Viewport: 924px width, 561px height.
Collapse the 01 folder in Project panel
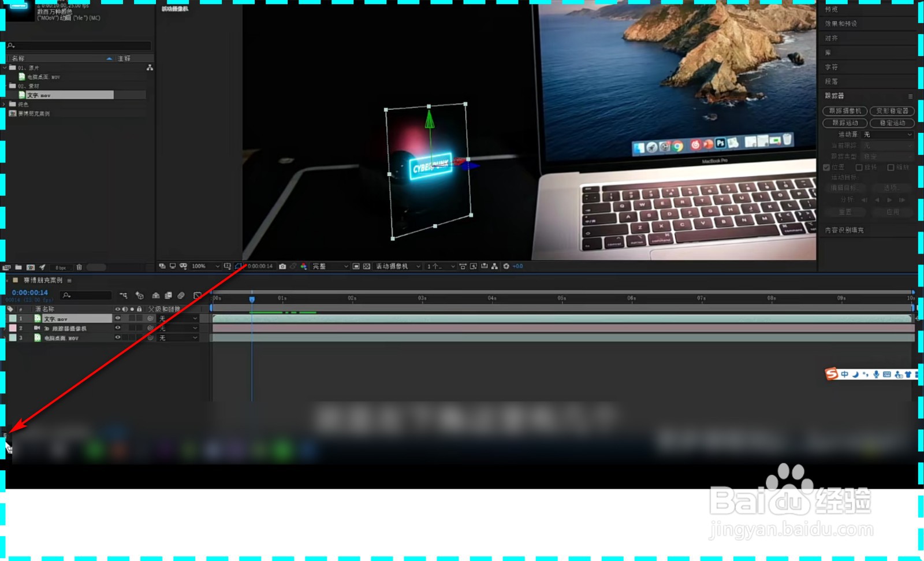click(x=5, y=68)
